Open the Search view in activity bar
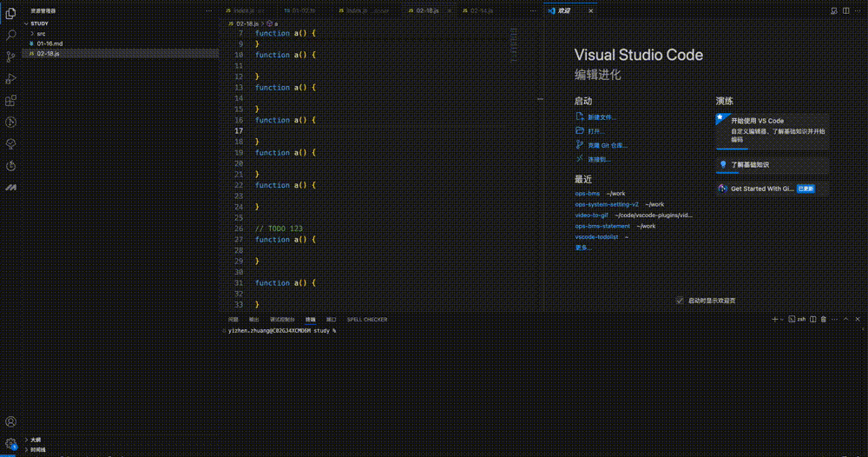Viewport: 868px width, 457px height. coord(10,36)
